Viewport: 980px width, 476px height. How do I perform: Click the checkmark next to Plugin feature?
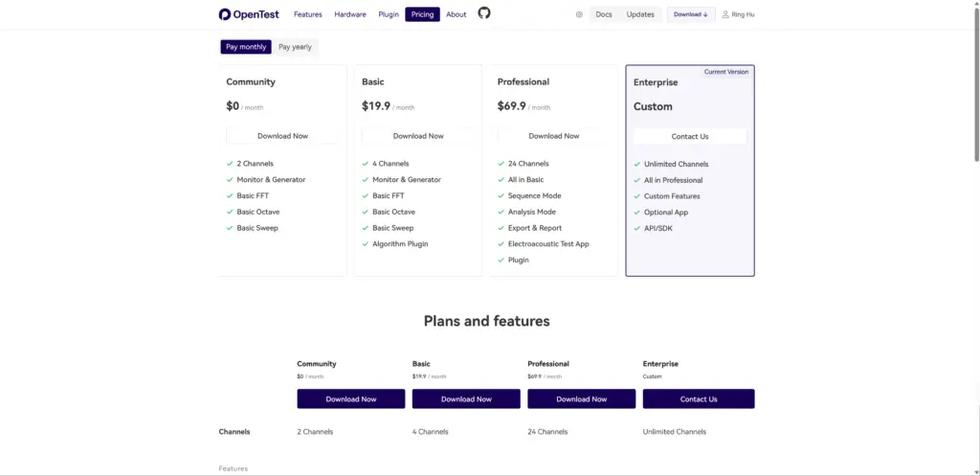click(501, 261)
